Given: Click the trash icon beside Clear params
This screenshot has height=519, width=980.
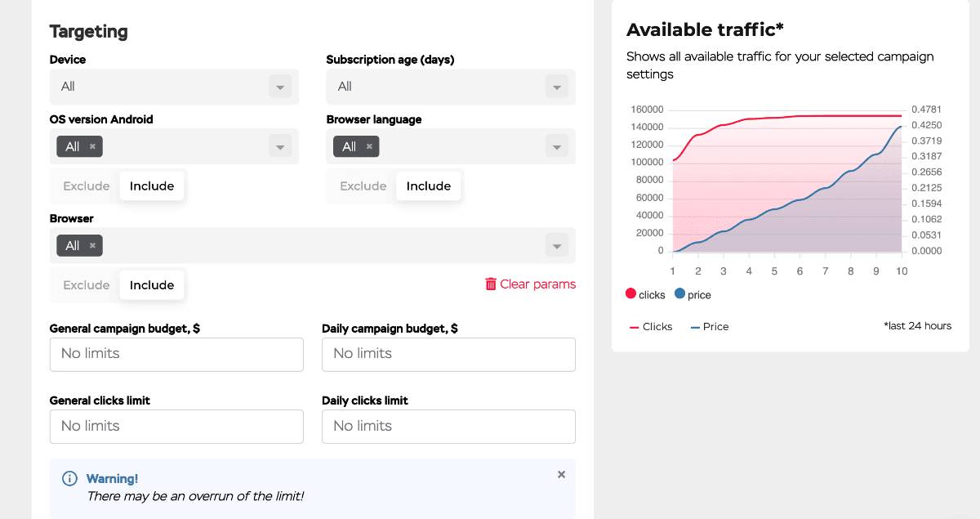Looking at the screenshot, I should pyautogui.click(x=491, y=284).
